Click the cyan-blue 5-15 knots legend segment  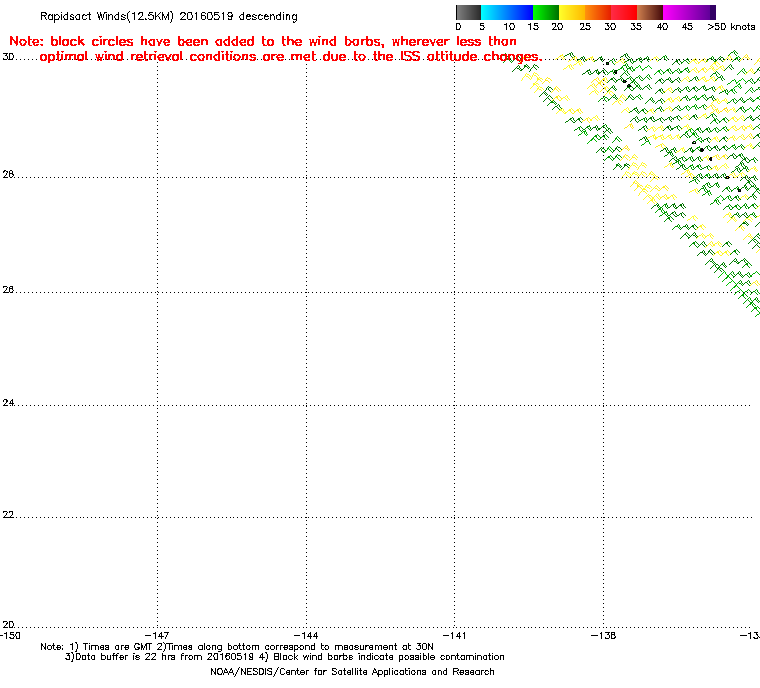pos(507,12)
